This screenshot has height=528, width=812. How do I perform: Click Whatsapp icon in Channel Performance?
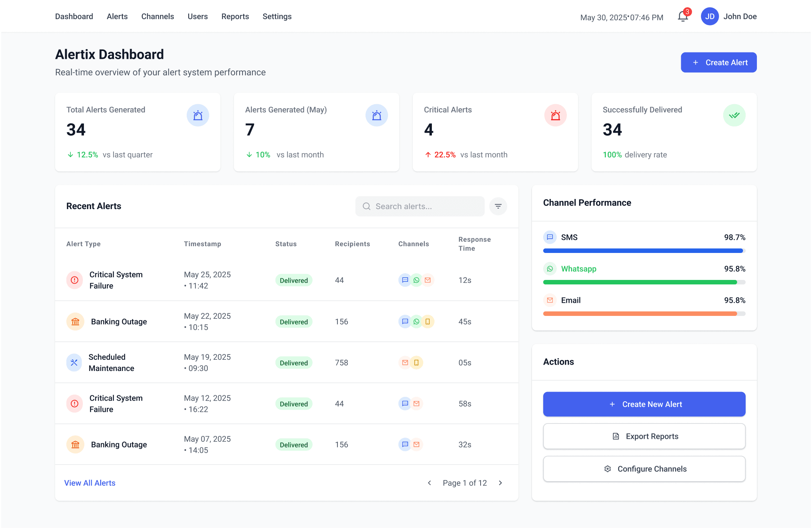click(550, 269)
